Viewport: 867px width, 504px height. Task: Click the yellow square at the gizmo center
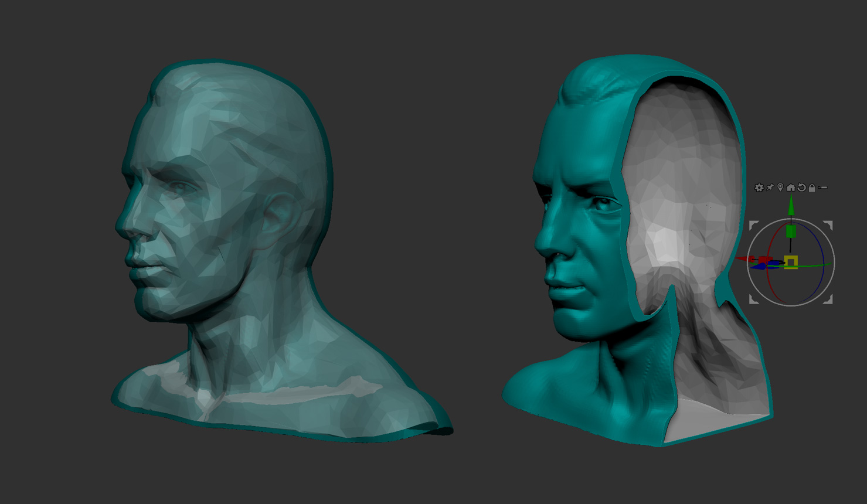tap(791, 262)
